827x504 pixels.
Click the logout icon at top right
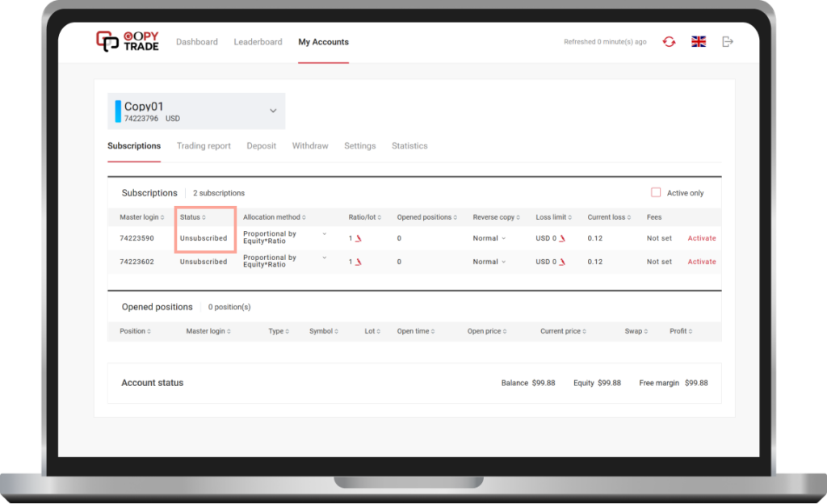(726, 41)
